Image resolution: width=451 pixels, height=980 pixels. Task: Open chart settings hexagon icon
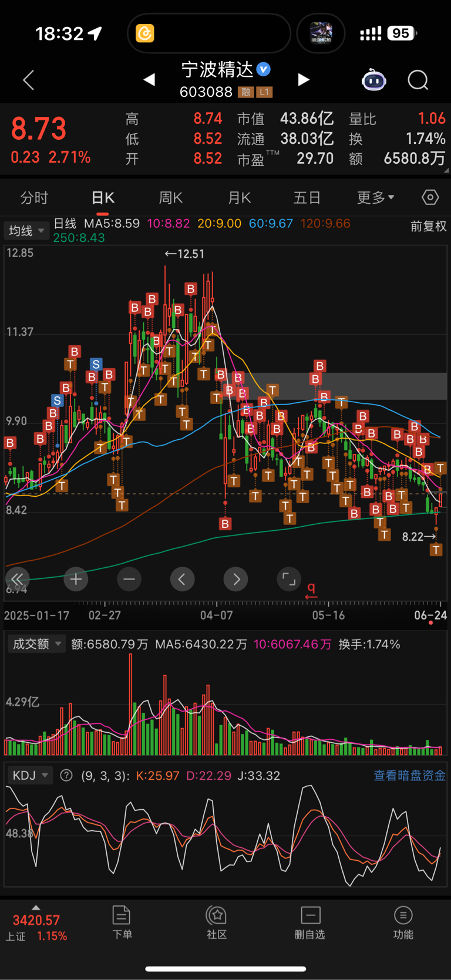[430, 197]
